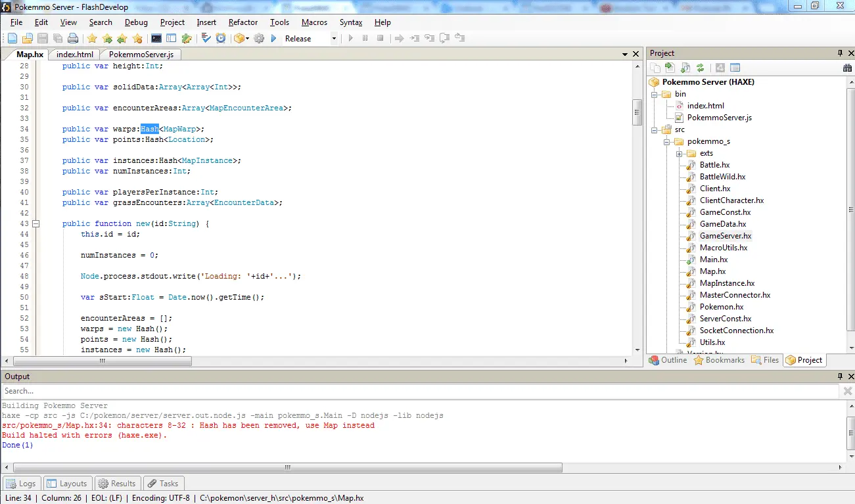
Task: Select PokemmoServer.js under bin folder
Action: [719, 118]
